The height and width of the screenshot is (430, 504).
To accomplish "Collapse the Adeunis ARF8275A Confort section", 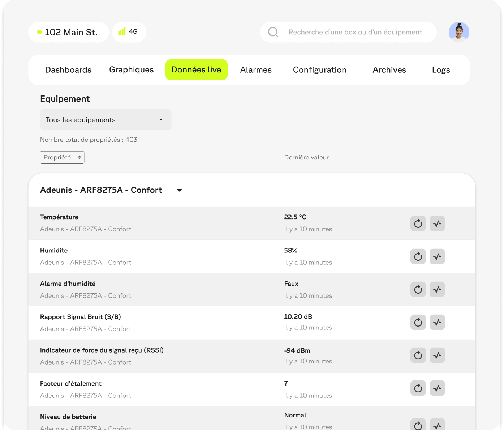I will point(179,190).
